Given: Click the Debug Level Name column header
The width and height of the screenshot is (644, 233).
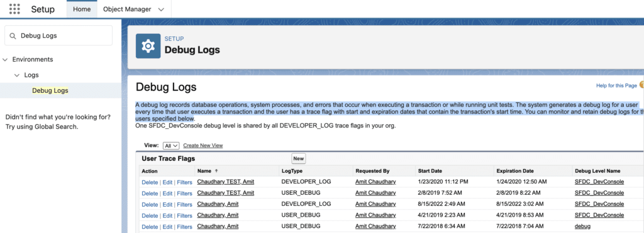Looking at the screenshot, I should (597, 171).
